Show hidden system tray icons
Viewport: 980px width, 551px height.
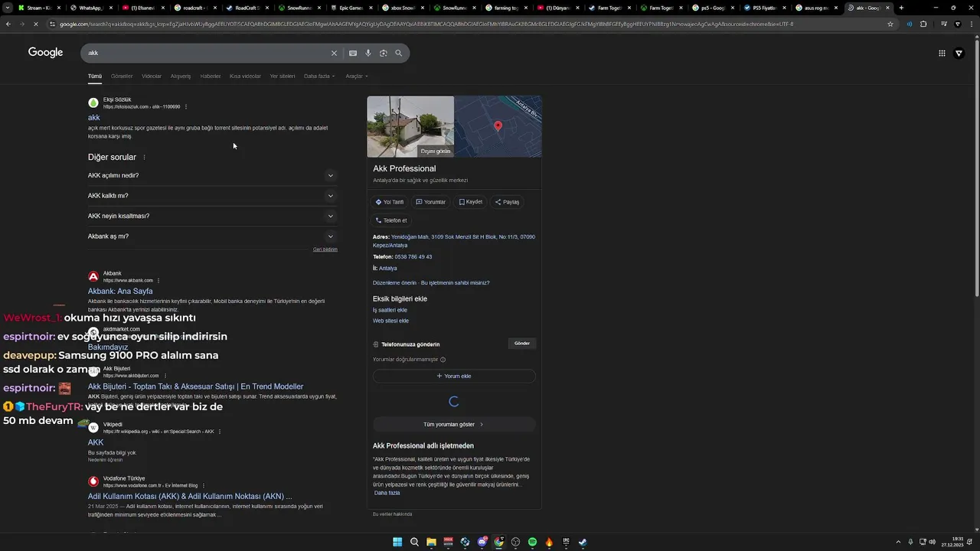(900, 542)
